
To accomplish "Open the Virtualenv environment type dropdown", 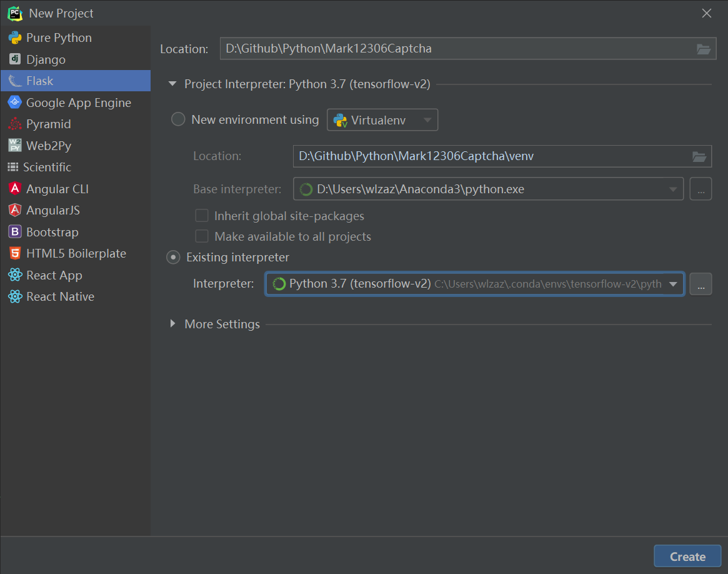I will click(x=382, y=120).
